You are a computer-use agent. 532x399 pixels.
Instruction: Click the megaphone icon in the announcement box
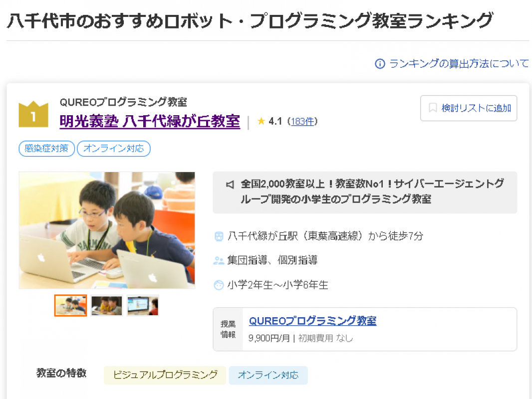click(x=230, y=185)
